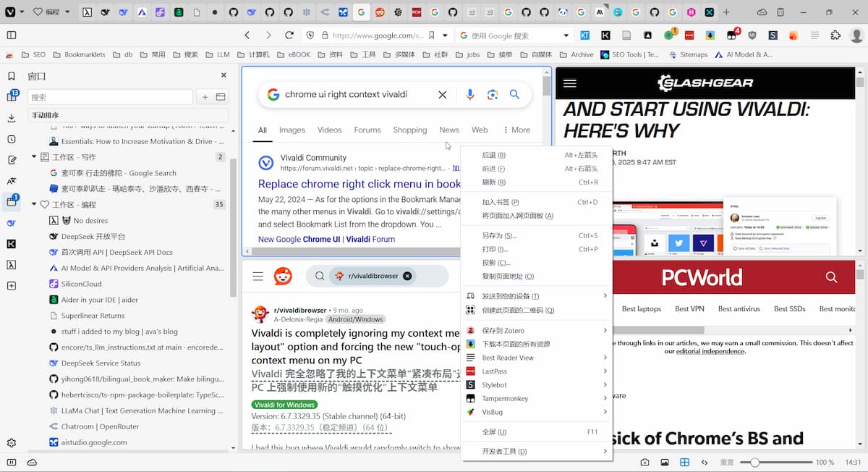This screenshot has height=472, width=868.
Task: Open the Notes panel icon
Action: 12,160
